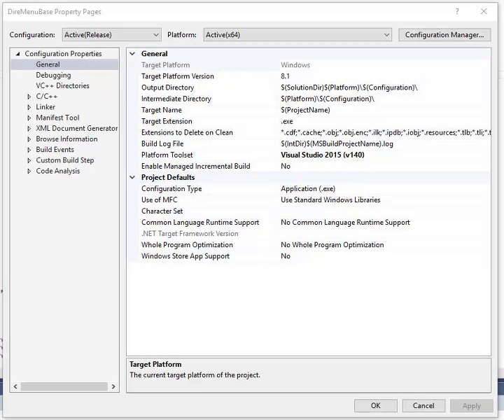
Task: Select the Platform Toolset property value
Action: [322, 155]
